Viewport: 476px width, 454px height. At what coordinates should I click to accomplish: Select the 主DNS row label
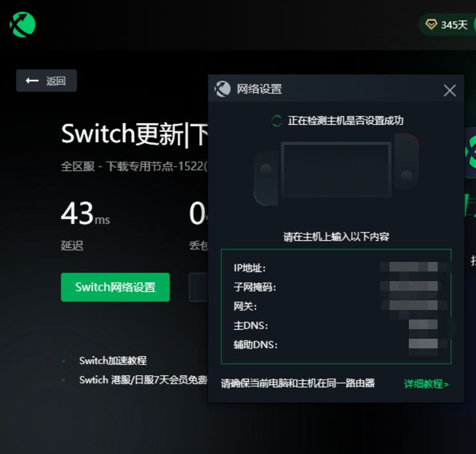point(251,326)
